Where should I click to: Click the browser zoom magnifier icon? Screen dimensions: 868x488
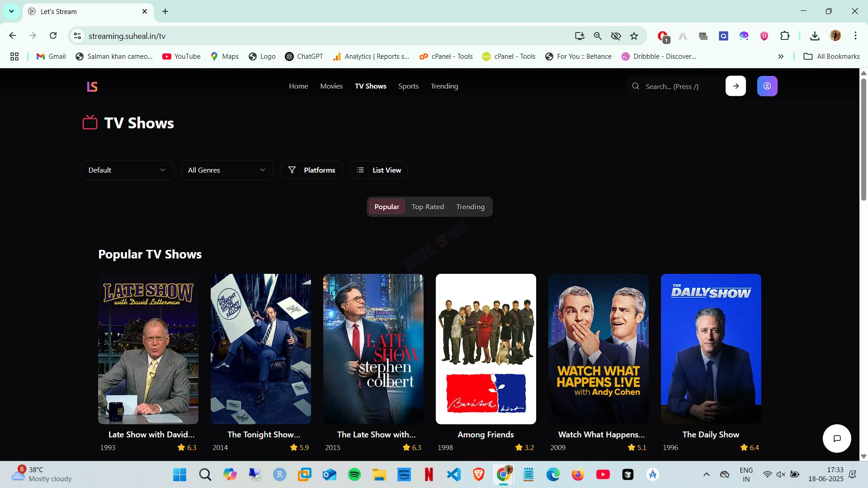pyautogui.click(x=598, y=36)
